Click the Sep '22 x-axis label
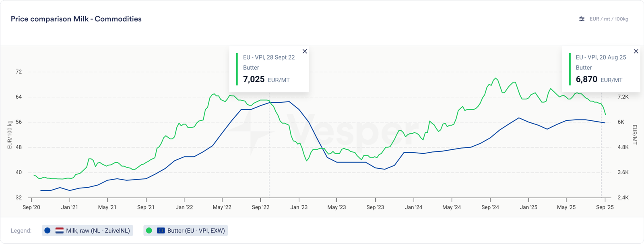644x244 pixels. point(260,207)
